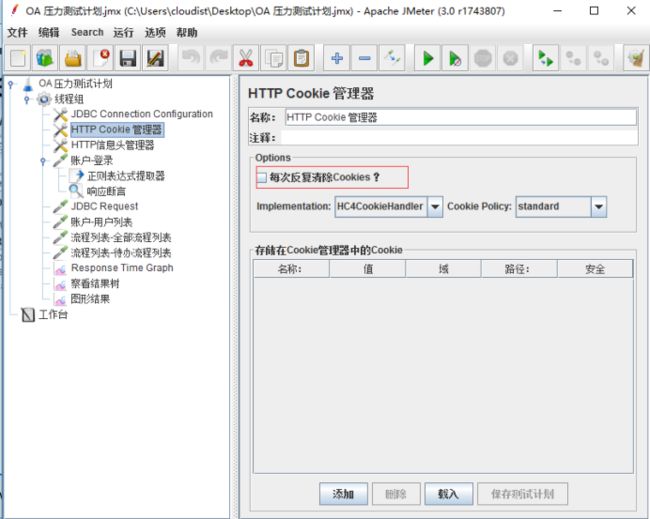Select HTTP Cookie 管理器 tree item

[x=117, y=130]
